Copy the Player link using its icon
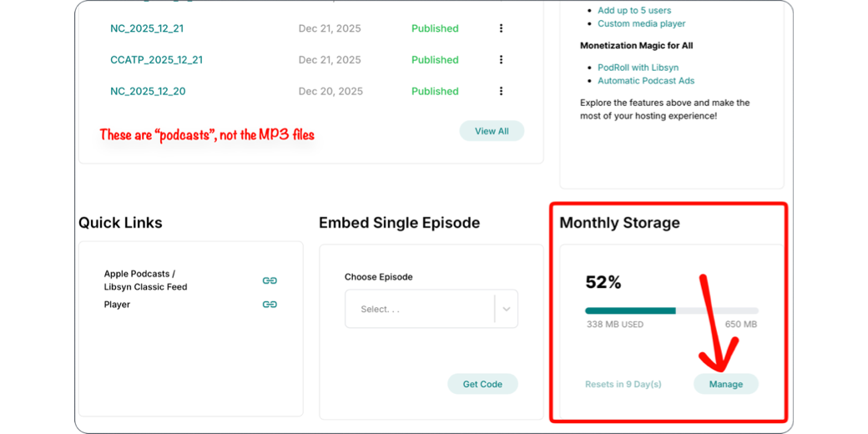868x434 pixels. [x=270, y=305]
